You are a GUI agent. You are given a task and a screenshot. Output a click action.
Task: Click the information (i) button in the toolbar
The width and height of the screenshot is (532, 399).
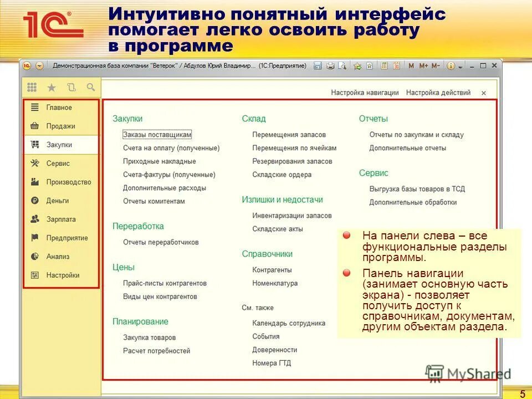click(451, 65)
